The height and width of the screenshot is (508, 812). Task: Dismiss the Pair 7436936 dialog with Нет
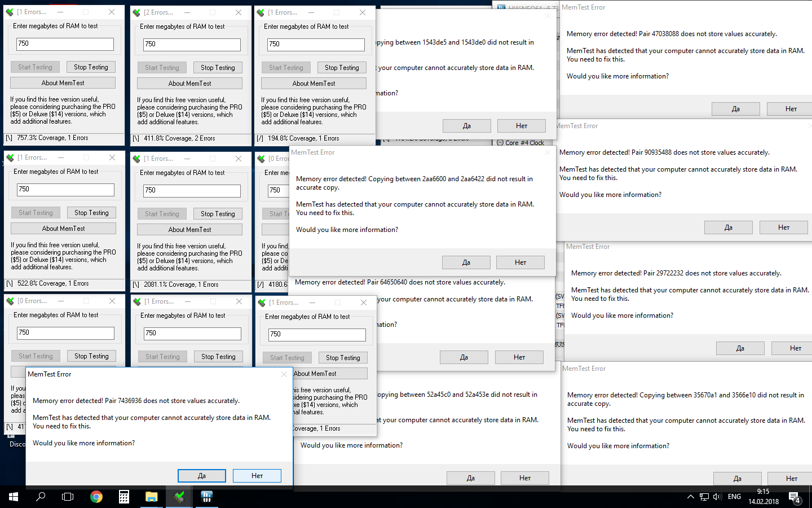point(257,476)
